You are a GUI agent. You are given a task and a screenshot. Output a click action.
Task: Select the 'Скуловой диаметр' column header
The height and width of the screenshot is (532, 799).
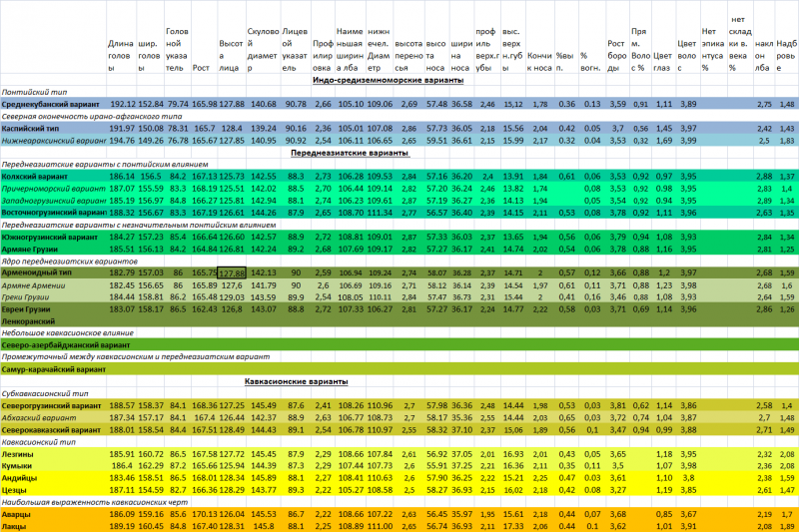(x=263, y=49)
